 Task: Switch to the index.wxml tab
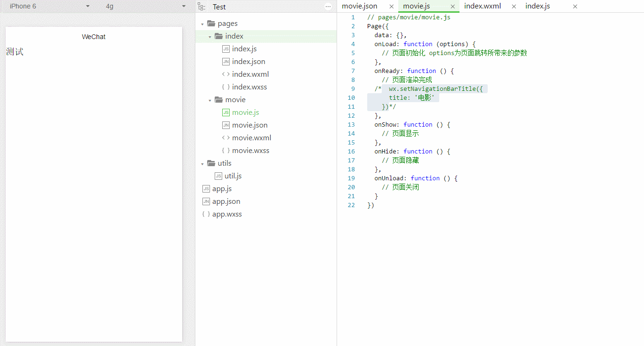click(x=482, y=6)
